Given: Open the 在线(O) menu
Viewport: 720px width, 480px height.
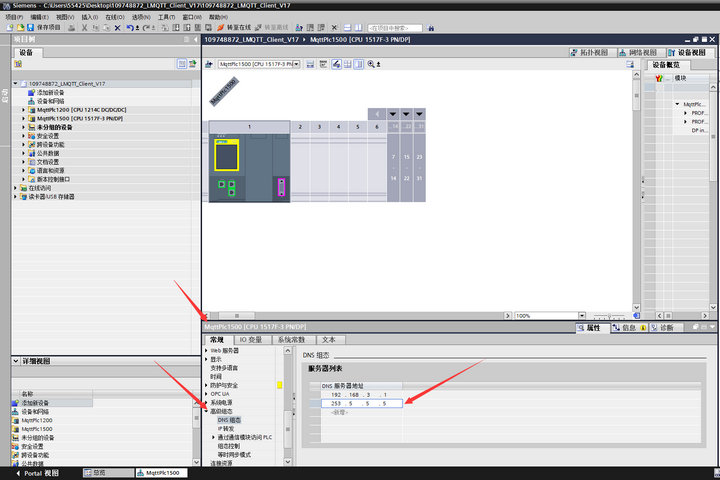Looking at the screenshot, I should [115, 17].
